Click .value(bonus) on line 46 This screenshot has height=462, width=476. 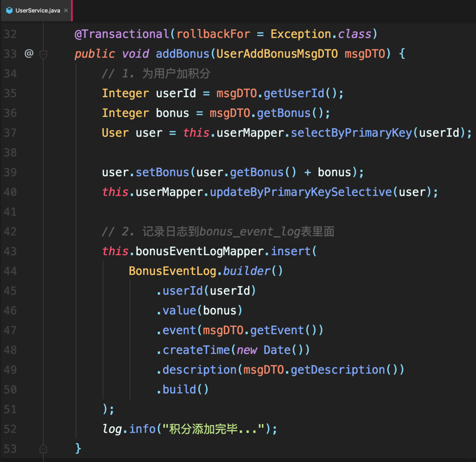(x=199, y=310)
